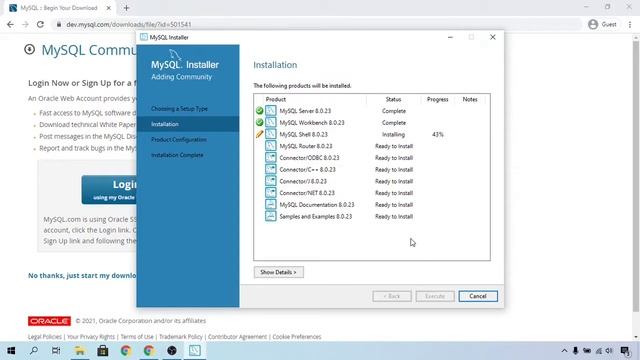This screenshot has height=360, width=640.
Task: Click the volume icon in system tray
Action: click(609, 351)
